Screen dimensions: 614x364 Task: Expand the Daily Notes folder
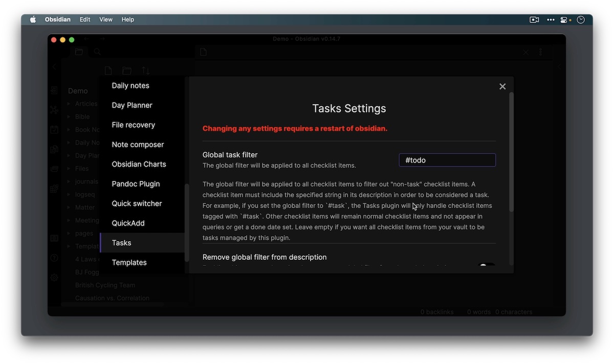[69, 143]
